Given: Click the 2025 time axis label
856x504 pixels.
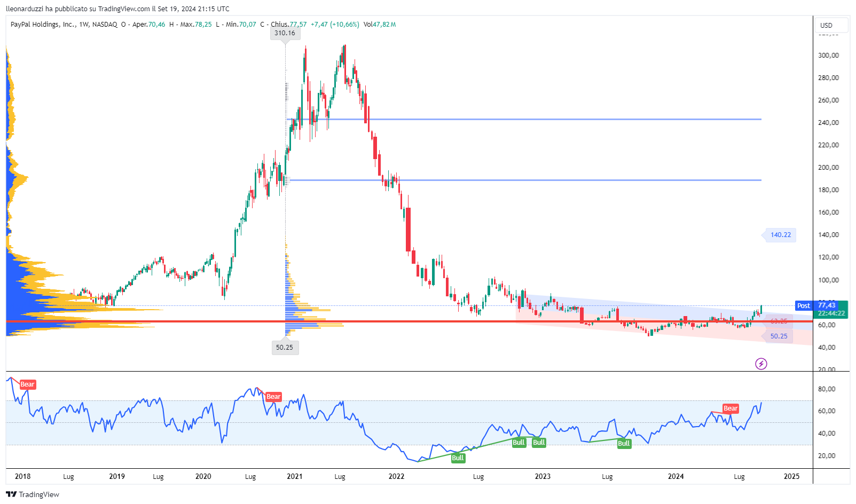Looking at the screenshot, I should (791, 476).
